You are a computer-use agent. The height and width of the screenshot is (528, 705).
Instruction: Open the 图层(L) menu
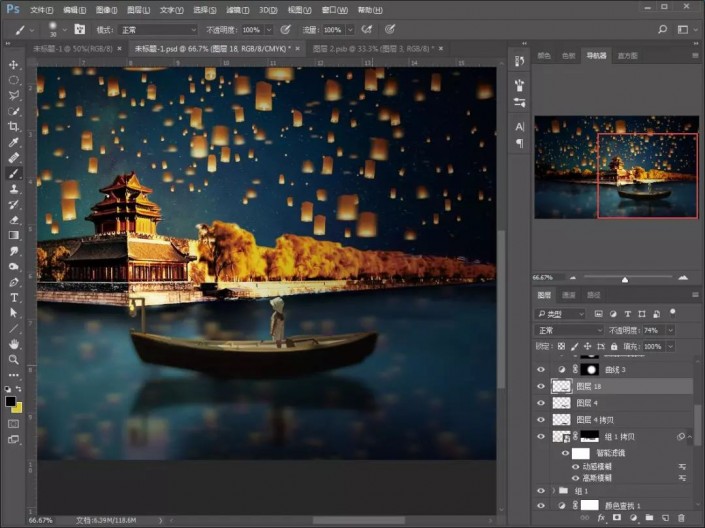(x=138, y=10)
